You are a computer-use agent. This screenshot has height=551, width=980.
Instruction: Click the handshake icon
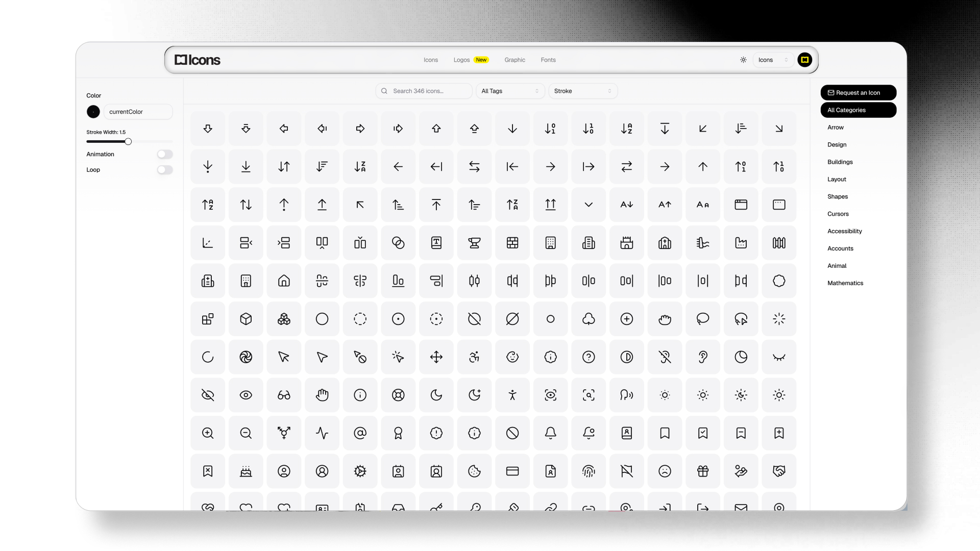click(x=779, y=471)
